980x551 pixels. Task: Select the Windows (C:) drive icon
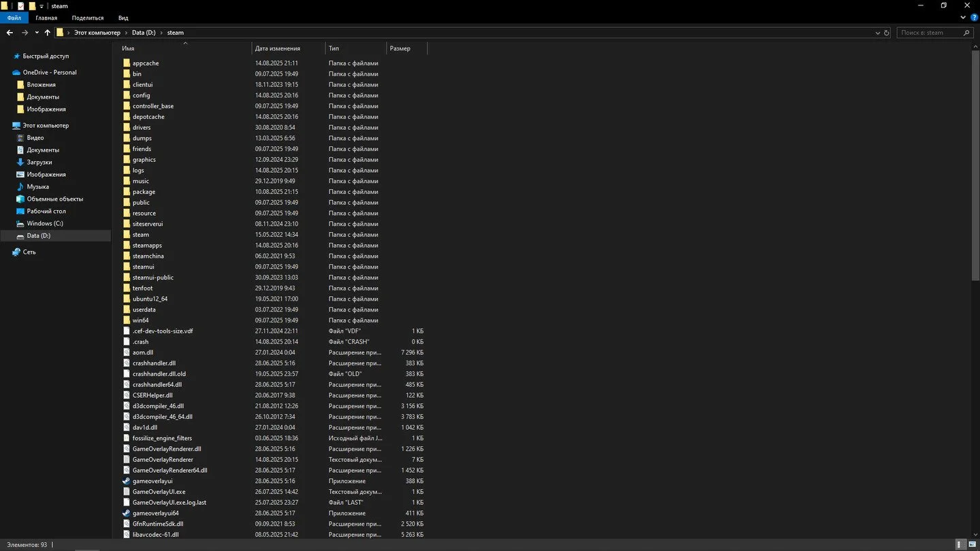pyautogui.click(x=20, y=223)
